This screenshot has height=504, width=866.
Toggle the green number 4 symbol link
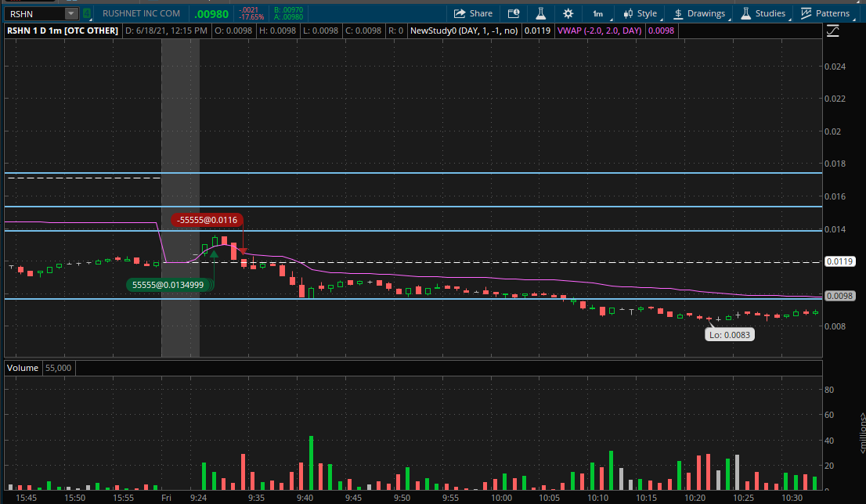[x=86, y=13]
